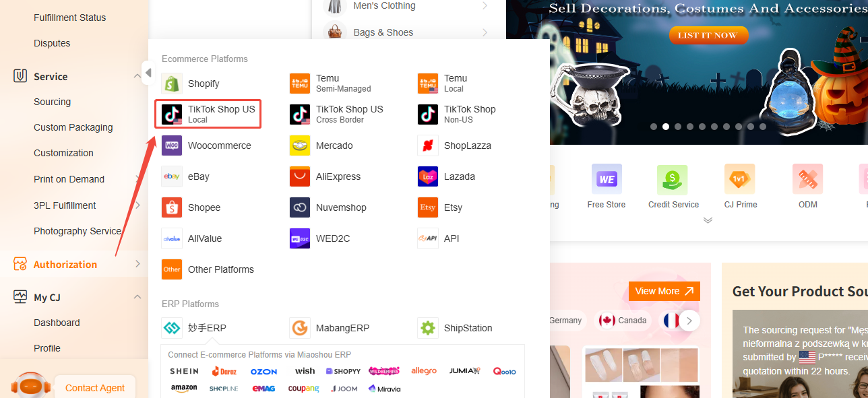Open the Authorization menu item
Image resolution: width=868 pixels, height=398 pixels.
tap(65, 264)
